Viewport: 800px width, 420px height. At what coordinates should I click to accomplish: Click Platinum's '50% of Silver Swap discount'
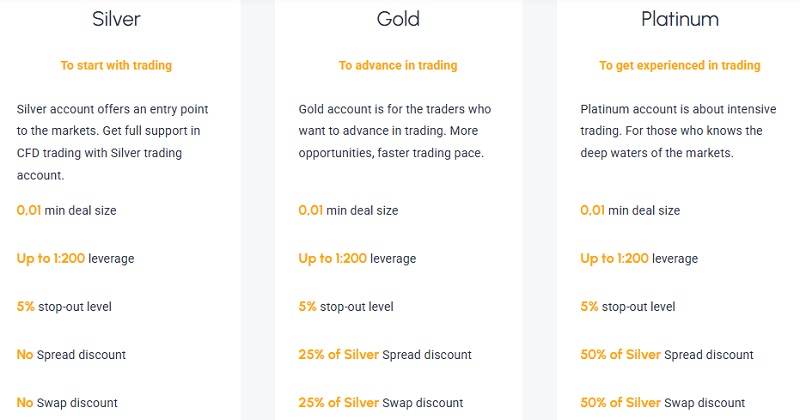pyautogui.click(x=663, y=403)
